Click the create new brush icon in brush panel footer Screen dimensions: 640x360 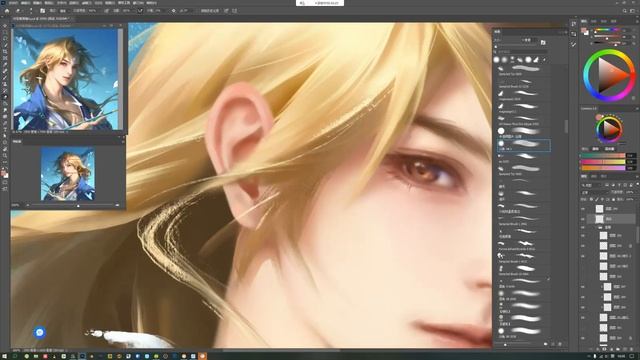pos(553,344)
